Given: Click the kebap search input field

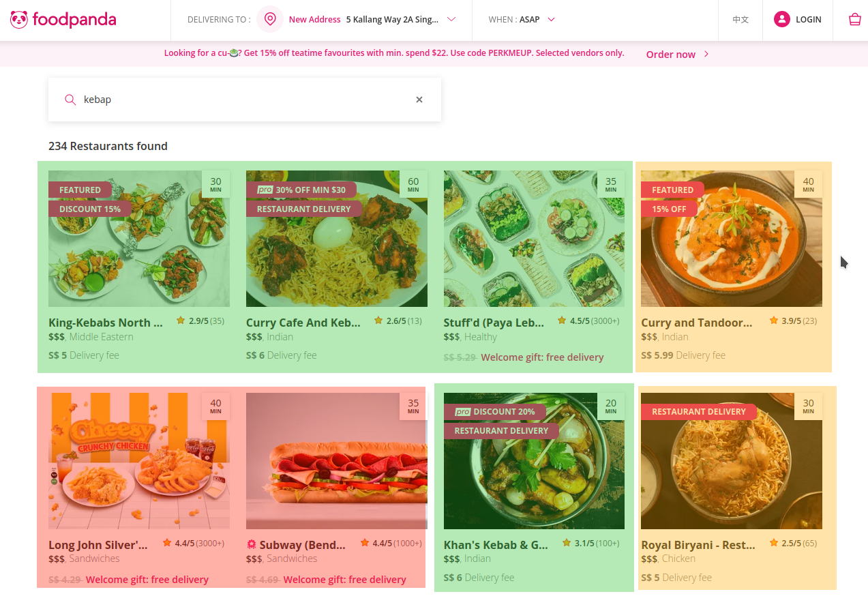Looking at the screenshot, I should tap(245, 100).
